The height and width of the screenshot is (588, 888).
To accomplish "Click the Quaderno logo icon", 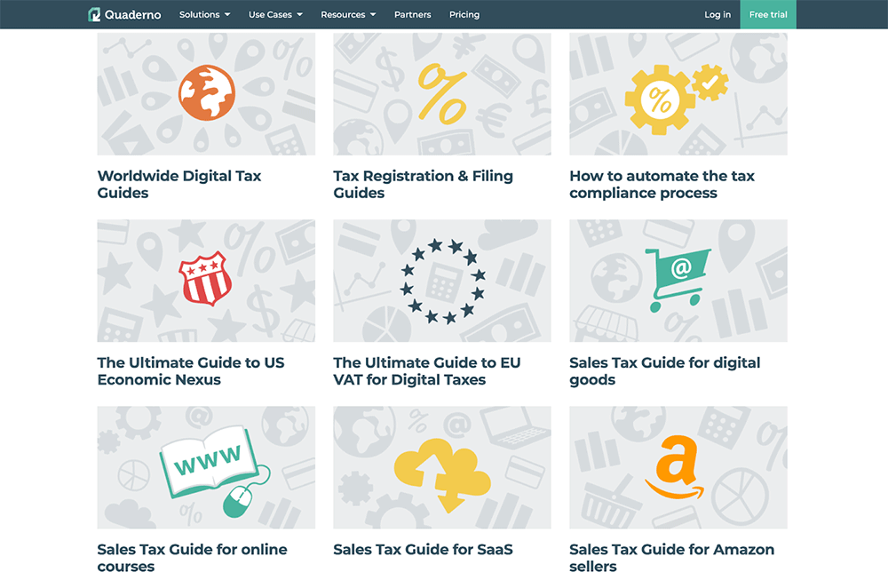I will [x=95, y=14].
